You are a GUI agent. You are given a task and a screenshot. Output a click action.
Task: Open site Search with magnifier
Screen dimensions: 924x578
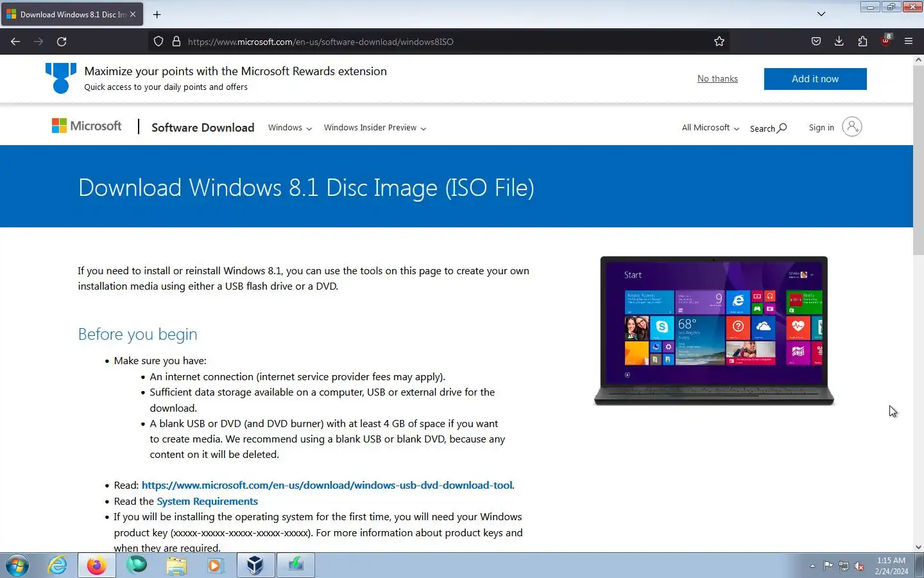768,128
